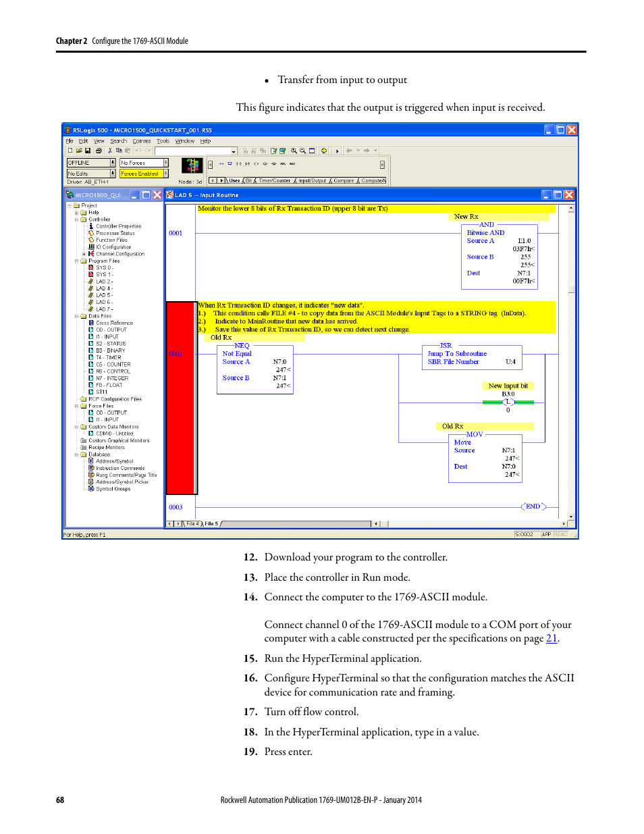Select the Input/Output instruction tab
The height and width of the screenshot is (834, 644).
coord(312,181)
